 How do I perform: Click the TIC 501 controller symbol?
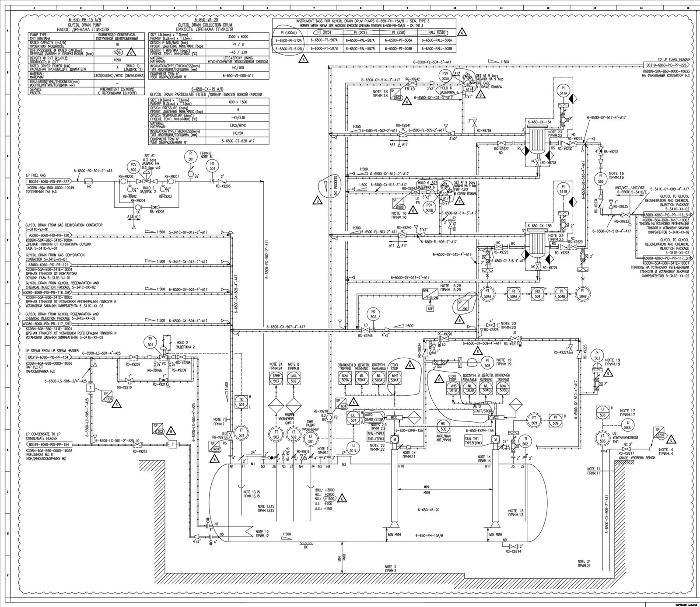(241, 402)
